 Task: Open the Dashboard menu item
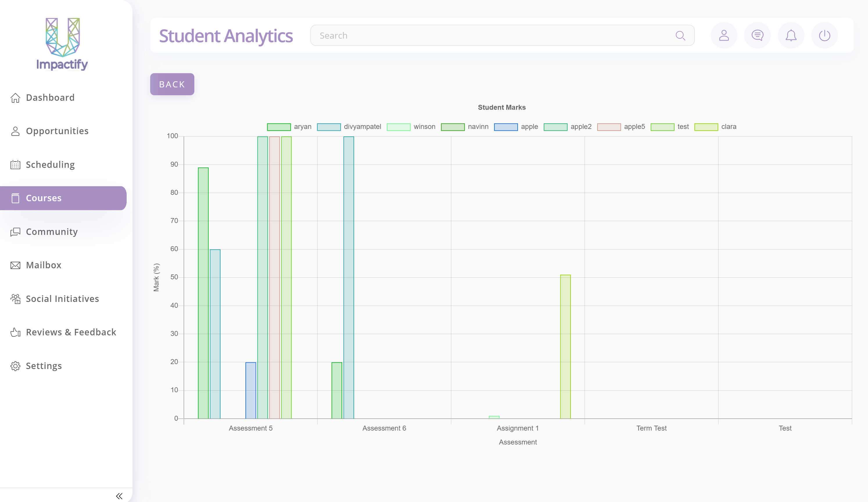pyautogui.click(x=50, y=98)
